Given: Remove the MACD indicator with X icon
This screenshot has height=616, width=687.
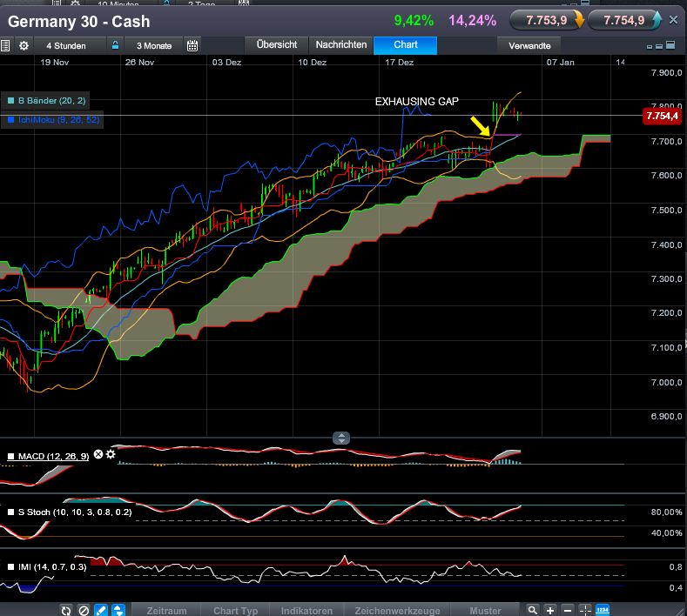Looking at the screenshot, I should (98, 454).
